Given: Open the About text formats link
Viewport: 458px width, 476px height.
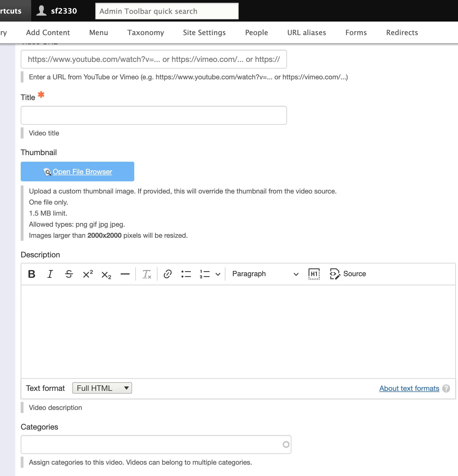Looking at the screenshot, I should [409, 388].
